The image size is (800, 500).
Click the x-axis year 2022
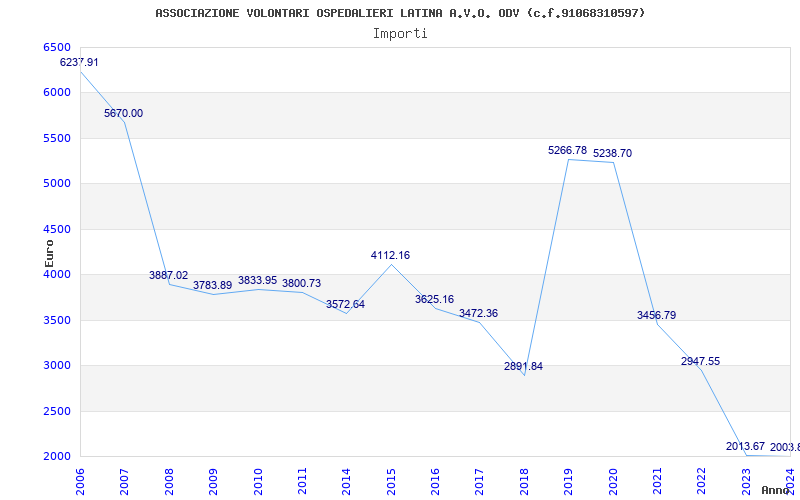click(x=702, y=481)
